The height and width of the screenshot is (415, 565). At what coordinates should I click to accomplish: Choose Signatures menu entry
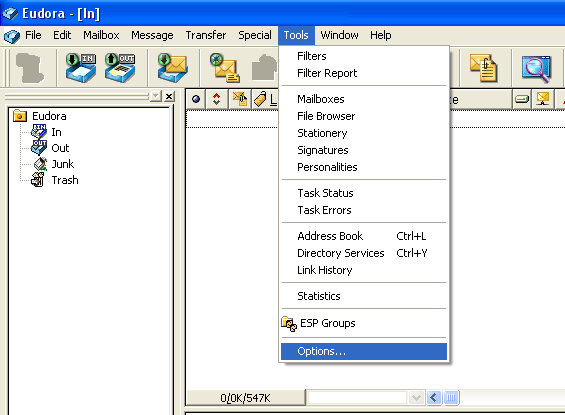point(364,150)
